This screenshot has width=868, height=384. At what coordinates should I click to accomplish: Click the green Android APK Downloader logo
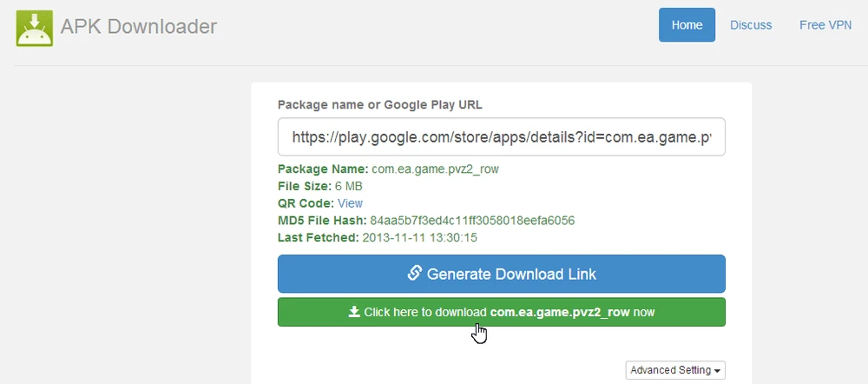pyautogui.click(x=35, y=28)
